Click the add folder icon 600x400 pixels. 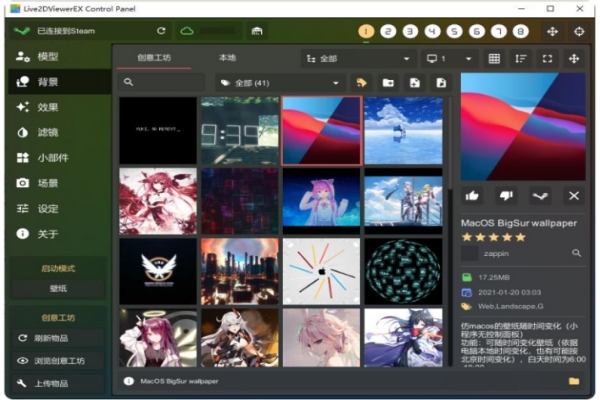tap(388, 83)
